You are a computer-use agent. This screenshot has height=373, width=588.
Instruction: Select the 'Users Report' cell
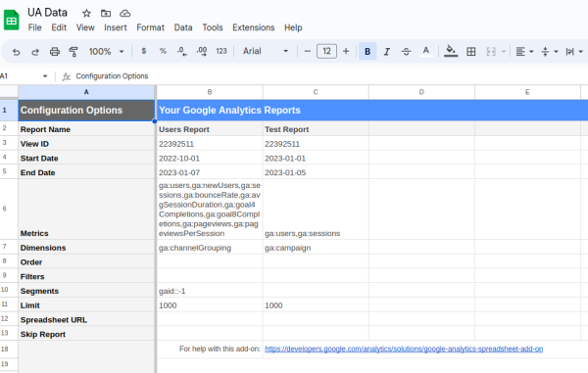[210, 129]
